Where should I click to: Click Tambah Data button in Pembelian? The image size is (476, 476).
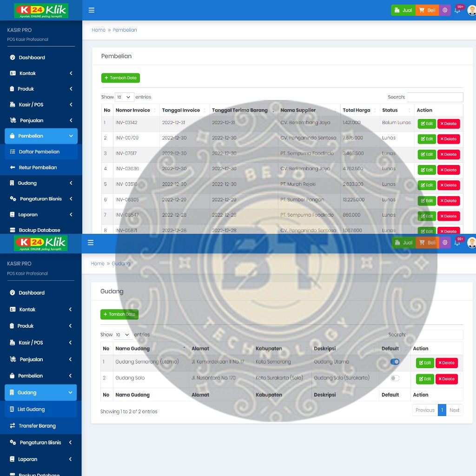tap(120, 78)
